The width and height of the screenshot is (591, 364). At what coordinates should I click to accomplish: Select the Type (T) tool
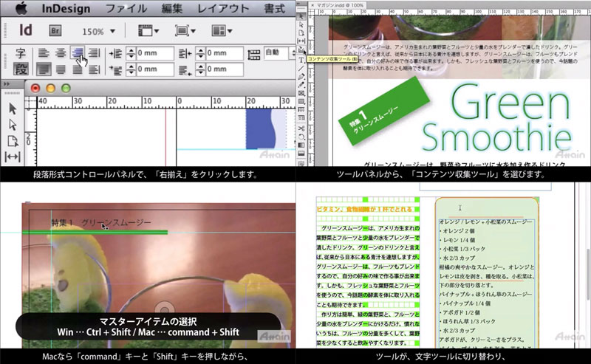point(301,61)
